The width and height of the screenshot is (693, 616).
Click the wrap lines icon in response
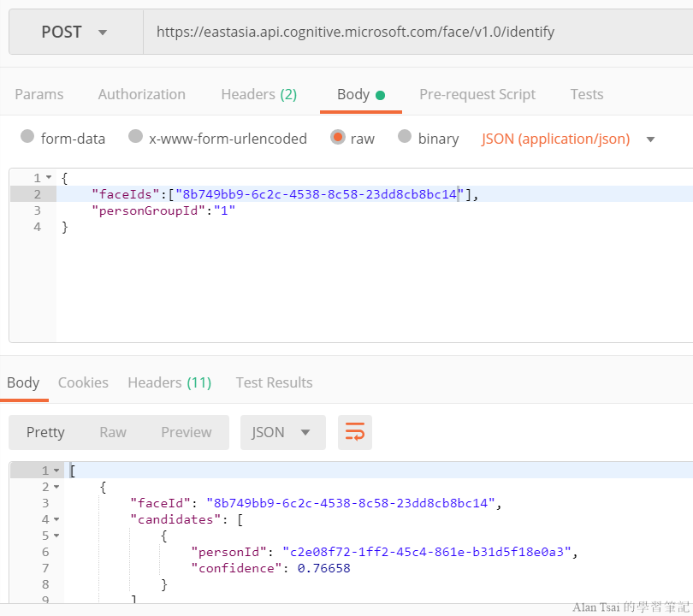click(354, 432)
